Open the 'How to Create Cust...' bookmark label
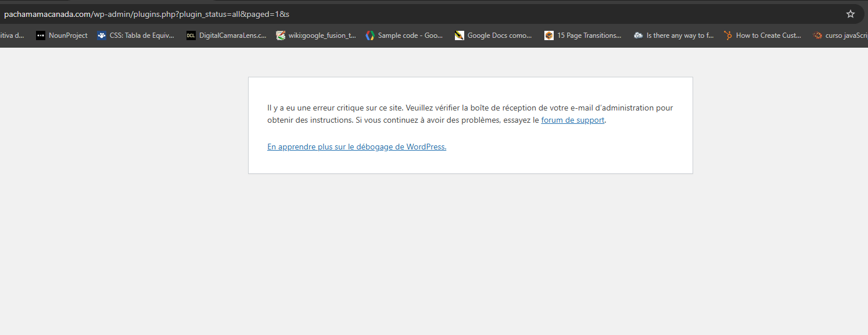Viewport: 868px width, 335px height. click(768, 35)
